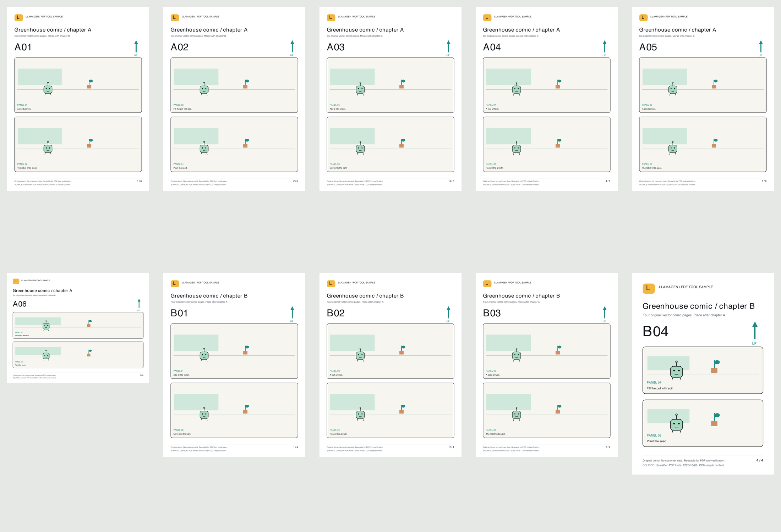The width and height of the screenshot is (781, 532).
Task: Click the UP arrow on page A05
Action: tap(761, 47)
